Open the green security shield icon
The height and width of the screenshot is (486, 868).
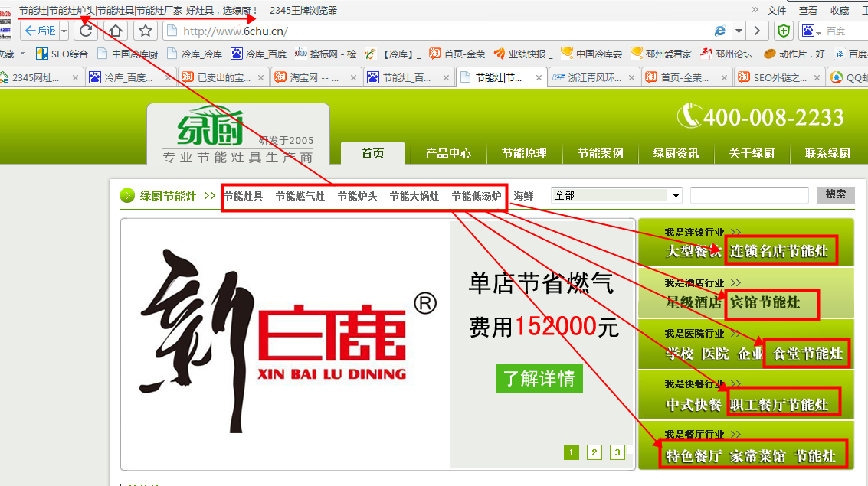[x=783, y=31]
